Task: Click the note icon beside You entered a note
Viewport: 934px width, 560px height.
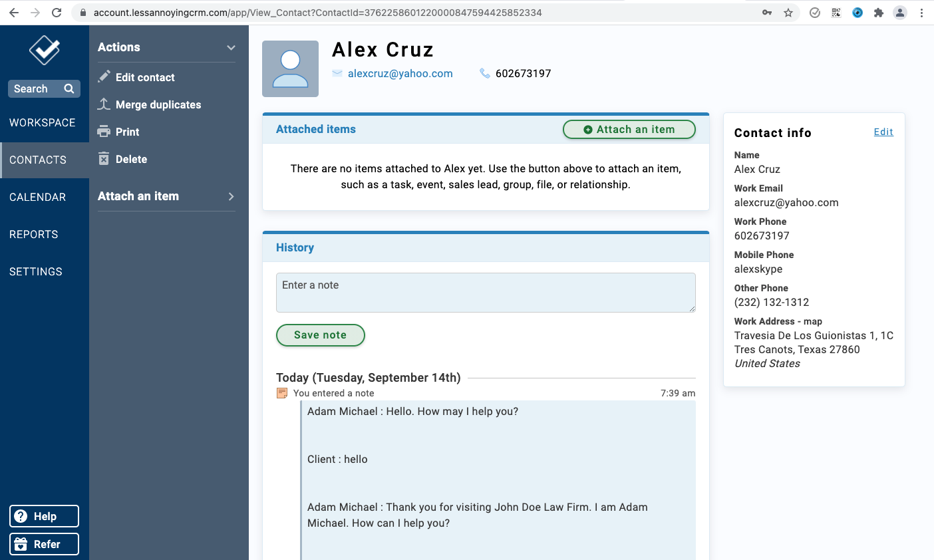Action: point(282,393)
